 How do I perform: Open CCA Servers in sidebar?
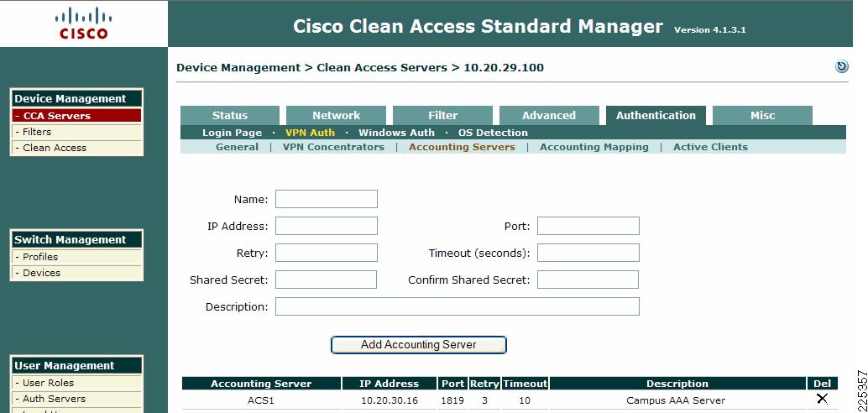[x=76, y=116]
